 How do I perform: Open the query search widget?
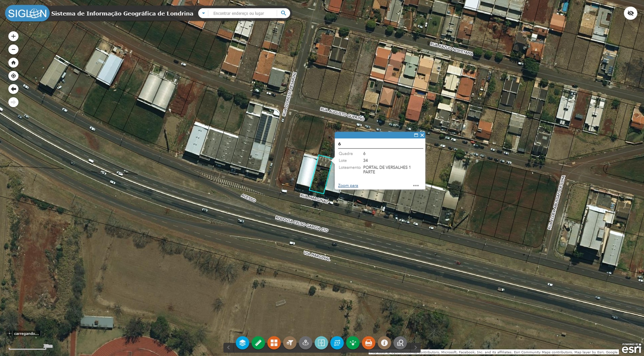click(400, 343)
